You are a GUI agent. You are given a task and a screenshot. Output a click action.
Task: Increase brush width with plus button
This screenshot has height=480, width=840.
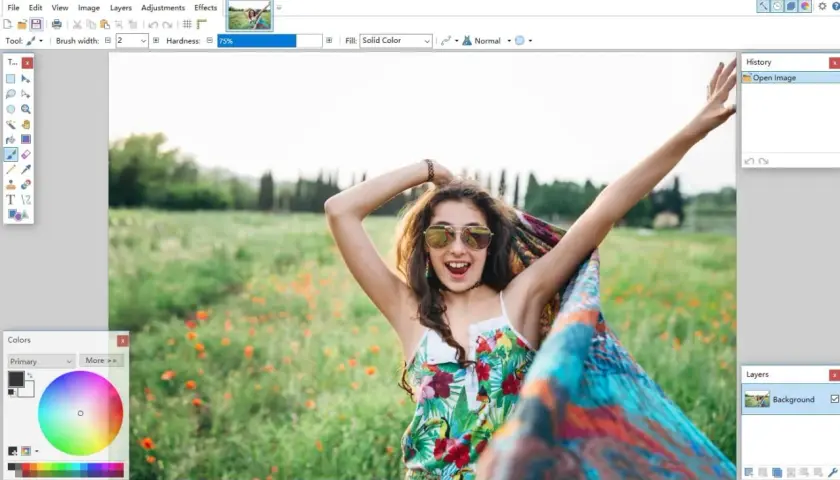156,41
